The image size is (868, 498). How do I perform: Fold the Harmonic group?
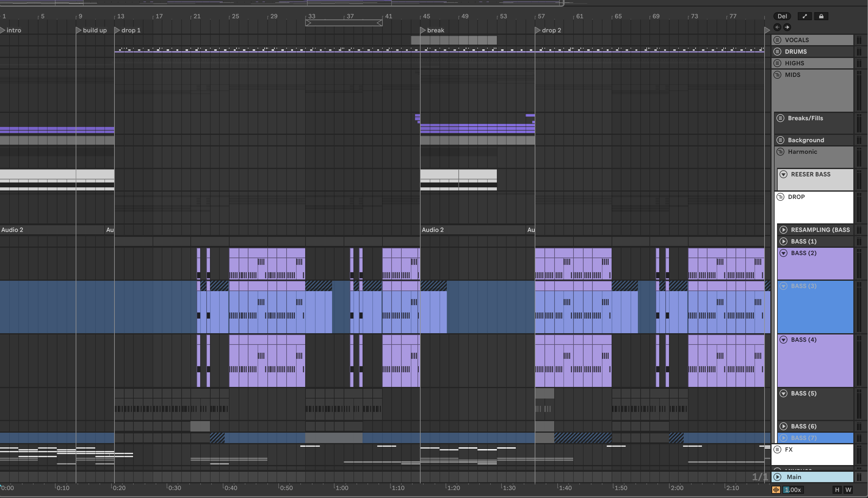point(780,152)
